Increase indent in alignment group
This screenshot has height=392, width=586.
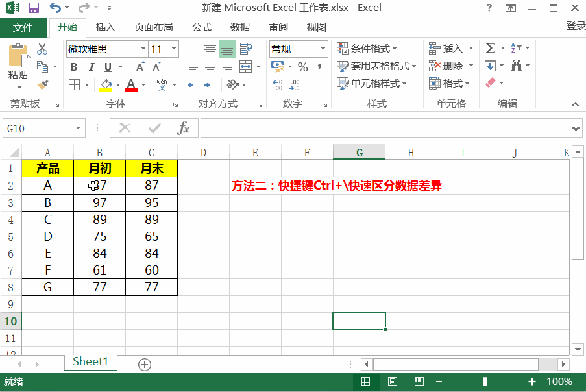point(210,85)
